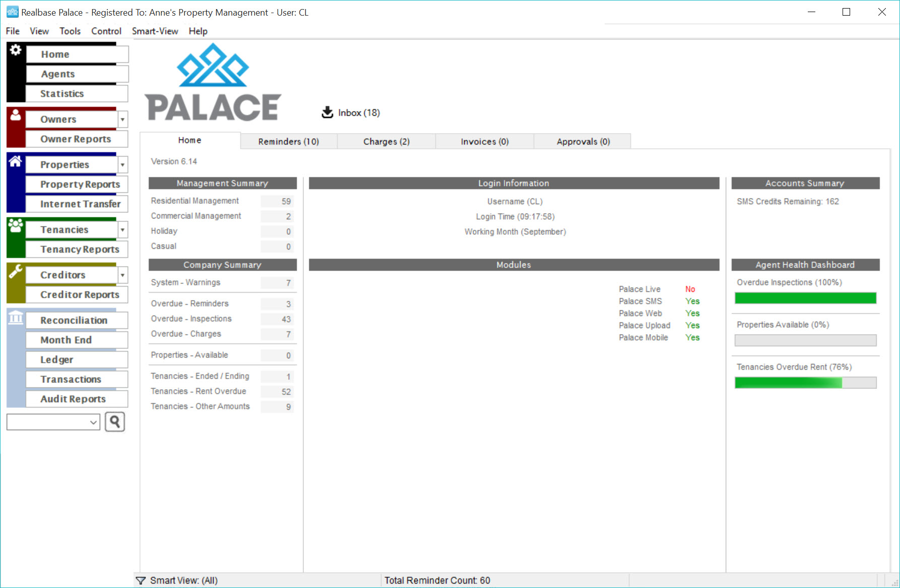Open Internet Transfer
Viewport: 900px width, 588px height.
pyautogui.click(x=77, y=204)
